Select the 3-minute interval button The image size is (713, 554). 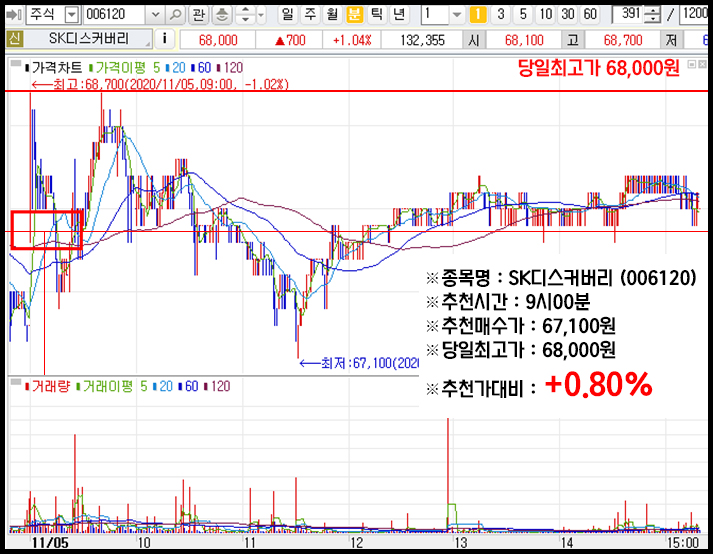click(x=501, y=15)
